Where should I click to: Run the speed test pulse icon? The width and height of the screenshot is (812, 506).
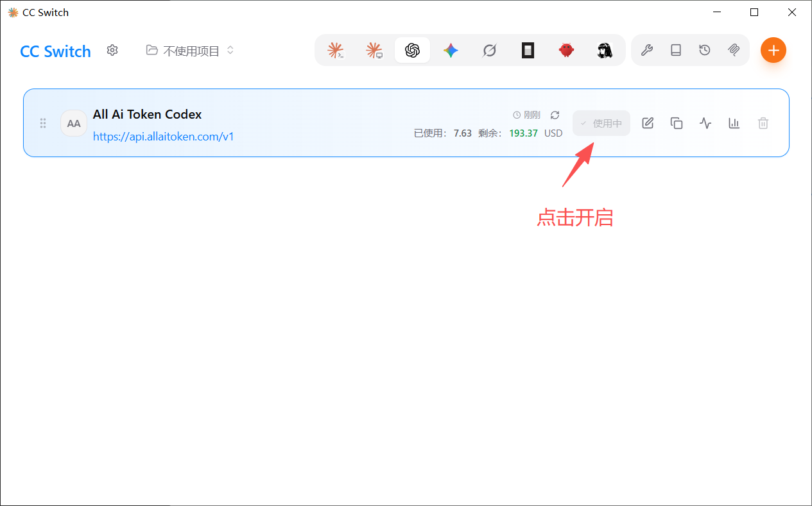(x=705, y=123)
